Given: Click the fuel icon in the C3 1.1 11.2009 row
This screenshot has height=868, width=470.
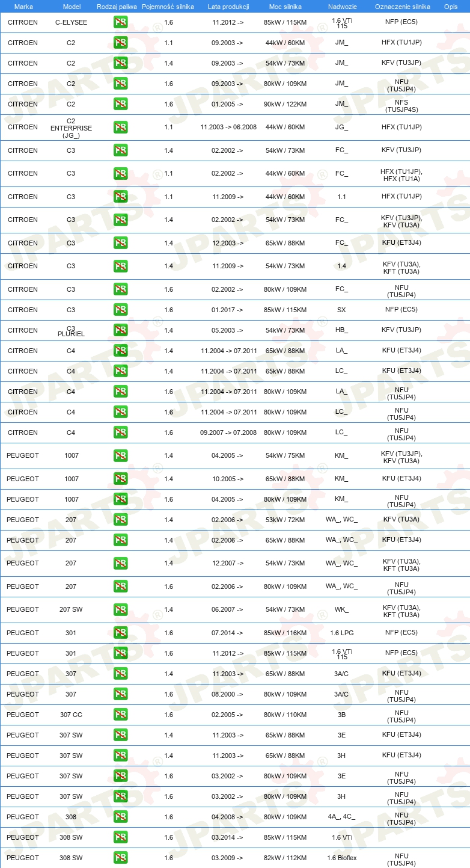Looking at the screenshot, I should coord(120,197).
